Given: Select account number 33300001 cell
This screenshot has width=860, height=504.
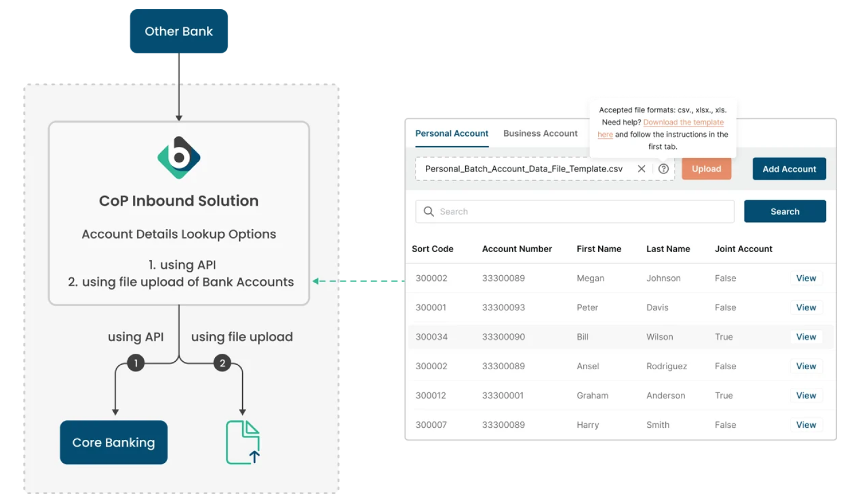Looking at the screenshot, I should click(503, 395).
